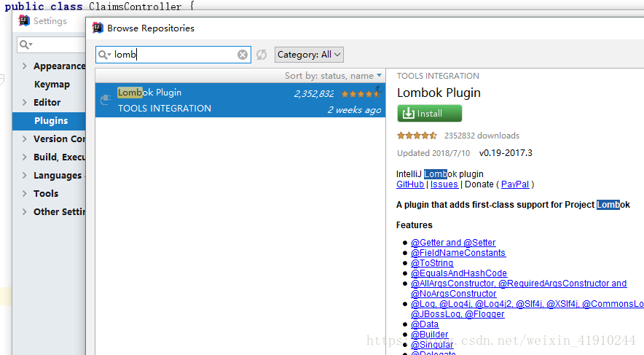Viewport: 644px width, 355px height.
Task: Expand the Build, Execution settings node
Action: (x=24, y=157)
